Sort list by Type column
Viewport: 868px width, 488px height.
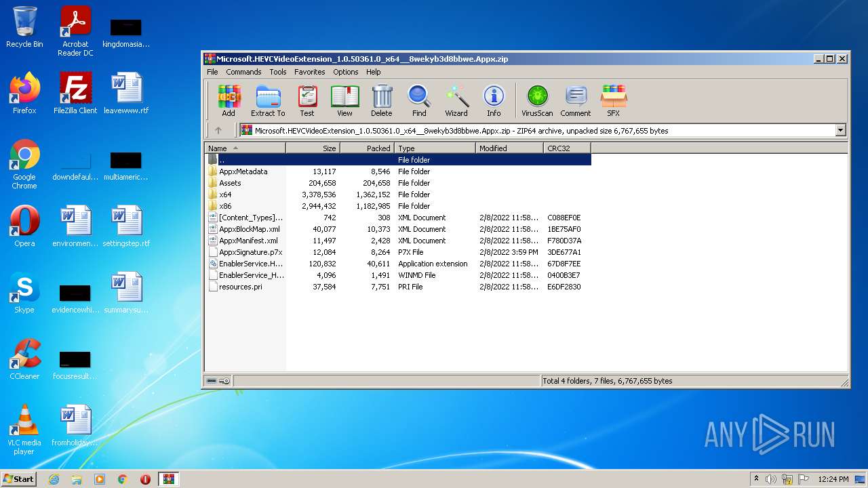click(435, 148)
